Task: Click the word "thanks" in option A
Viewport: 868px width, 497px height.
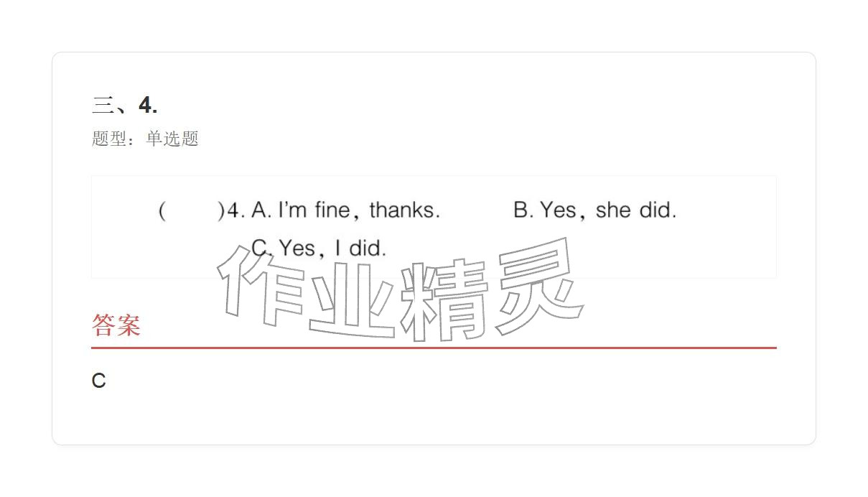Action: (x=403, y=210)
